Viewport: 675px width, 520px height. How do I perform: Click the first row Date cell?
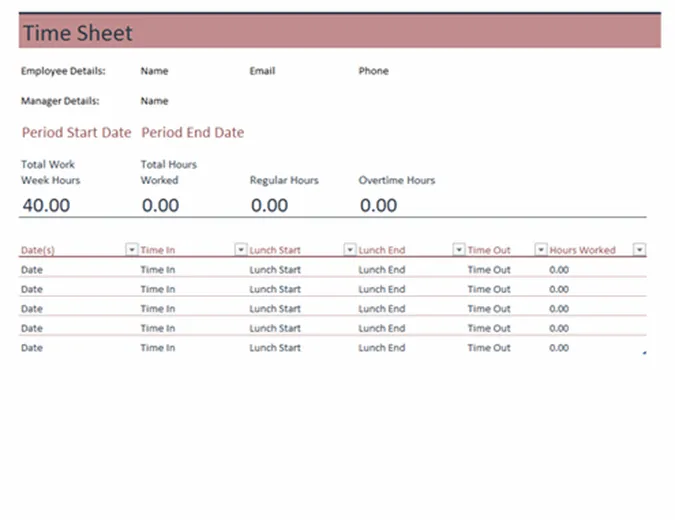[32, 270]
